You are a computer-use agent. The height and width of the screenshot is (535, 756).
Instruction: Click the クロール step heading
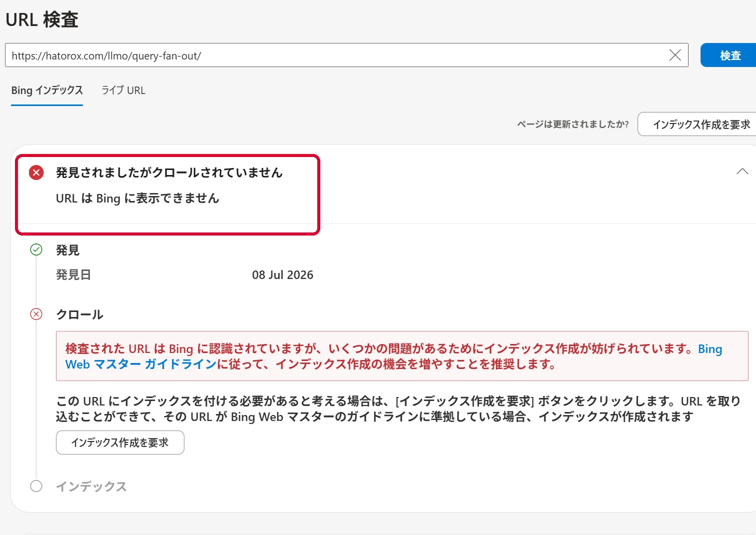coord(79,314)
